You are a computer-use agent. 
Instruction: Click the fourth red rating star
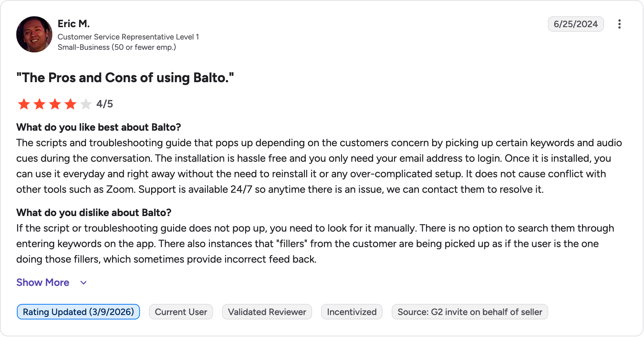(x=70, y=104)
